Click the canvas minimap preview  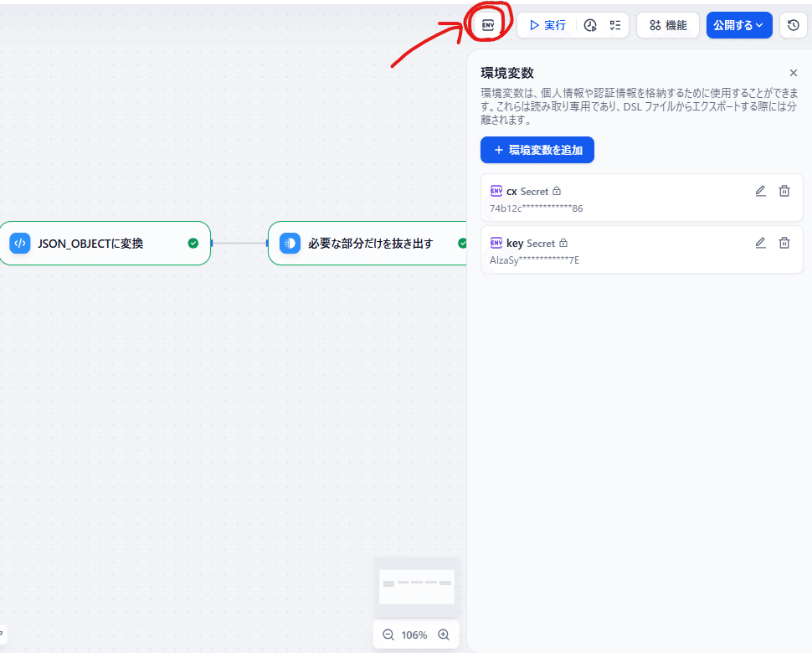pyautogui.click(x=416, y=586)
